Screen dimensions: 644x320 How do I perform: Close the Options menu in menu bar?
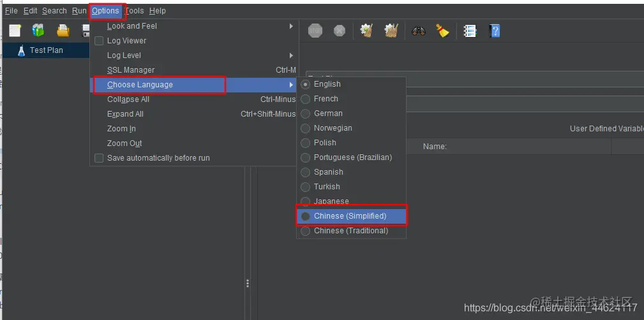105,11
